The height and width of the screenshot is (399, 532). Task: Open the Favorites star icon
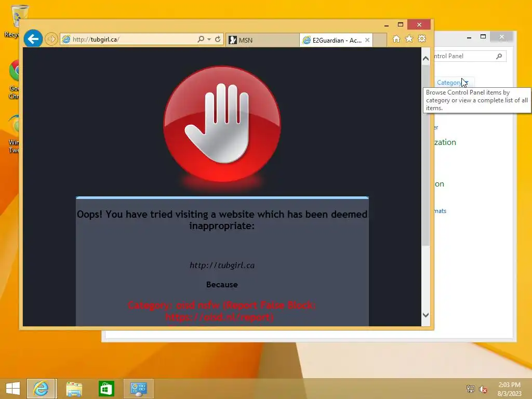[409, 38]
